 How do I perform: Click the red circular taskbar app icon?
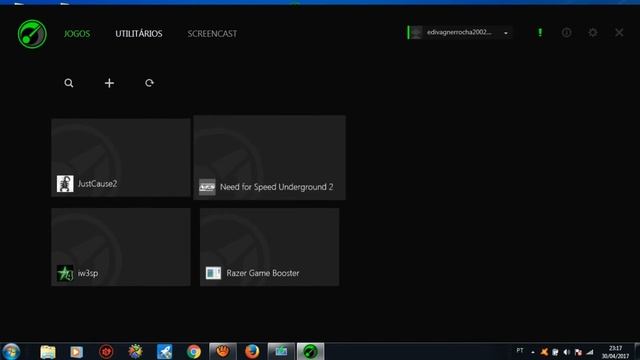coord(106,352)
